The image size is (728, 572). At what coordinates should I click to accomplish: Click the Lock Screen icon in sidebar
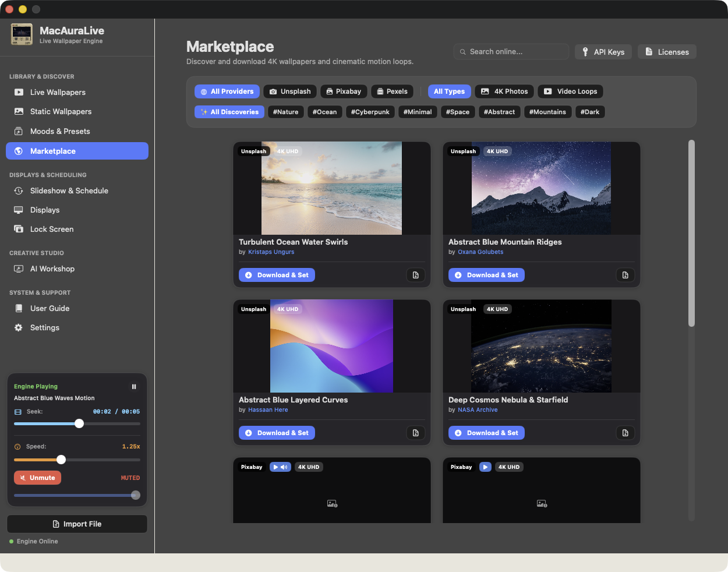[19, 229]
